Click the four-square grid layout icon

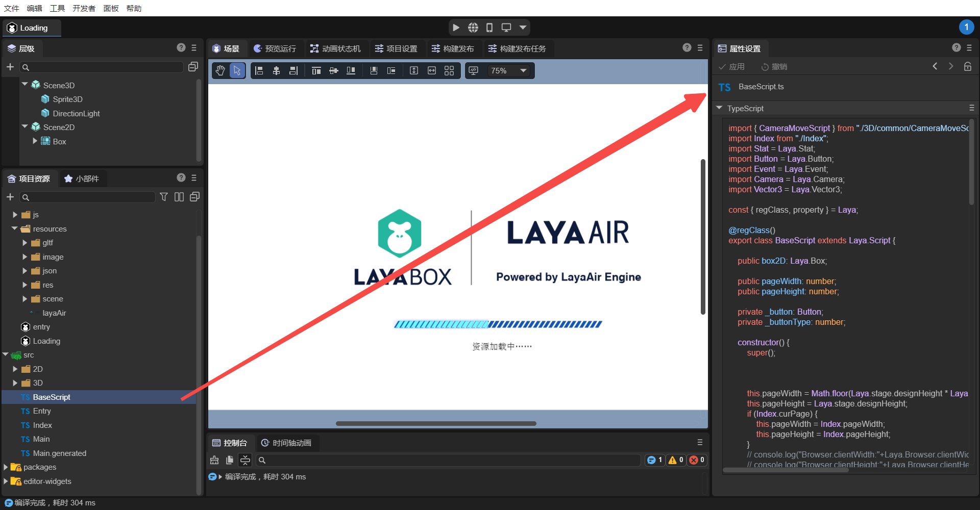tap(449, 71)
